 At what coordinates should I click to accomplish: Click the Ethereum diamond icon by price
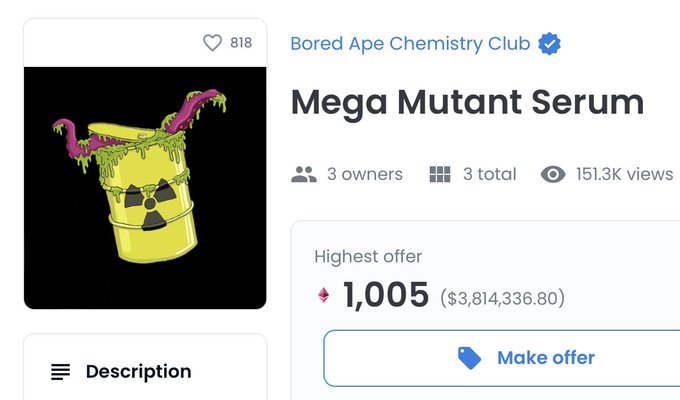pyautogui.click(x=324, y=295)
